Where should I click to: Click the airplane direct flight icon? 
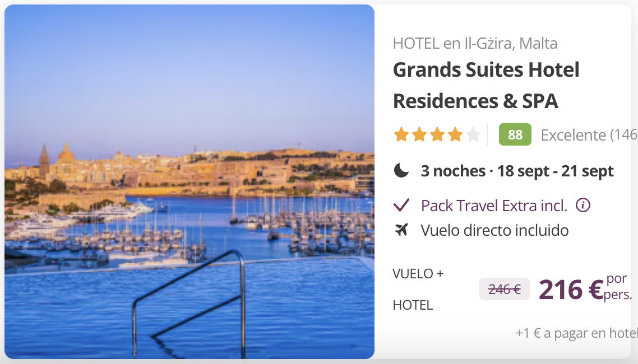click(x=401, y=230)
